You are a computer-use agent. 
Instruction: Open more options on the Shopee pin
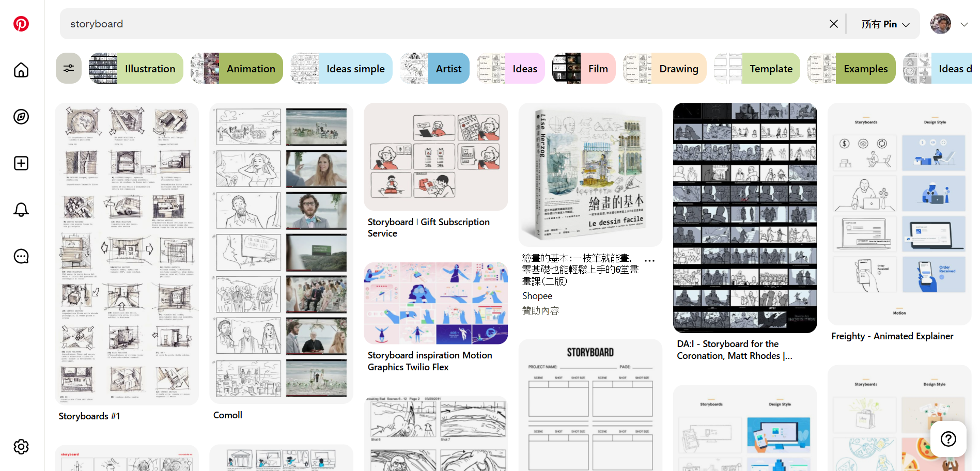tap(649, 261)
